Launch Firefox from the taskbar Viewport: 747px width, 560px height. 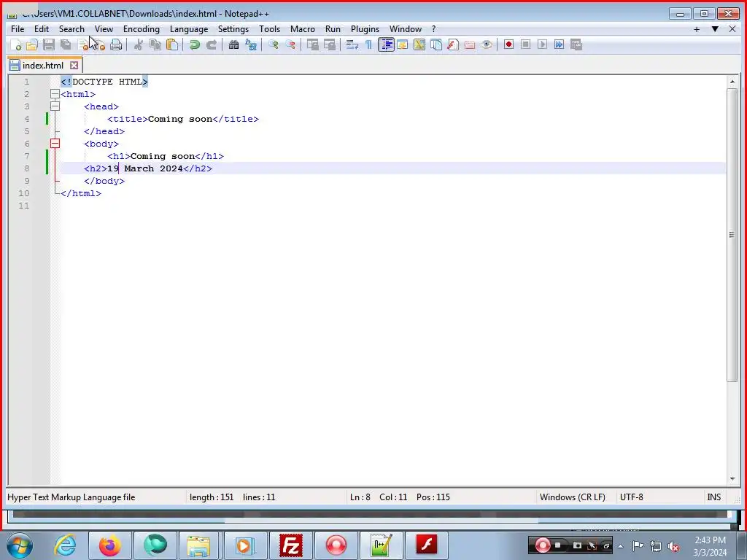pyautogui.click(x=110, y=545)
